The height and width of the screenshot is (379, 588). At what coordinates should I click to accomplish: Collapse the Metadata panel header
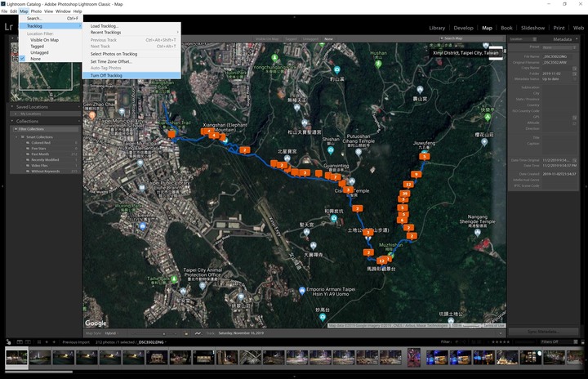coord(577,39)
